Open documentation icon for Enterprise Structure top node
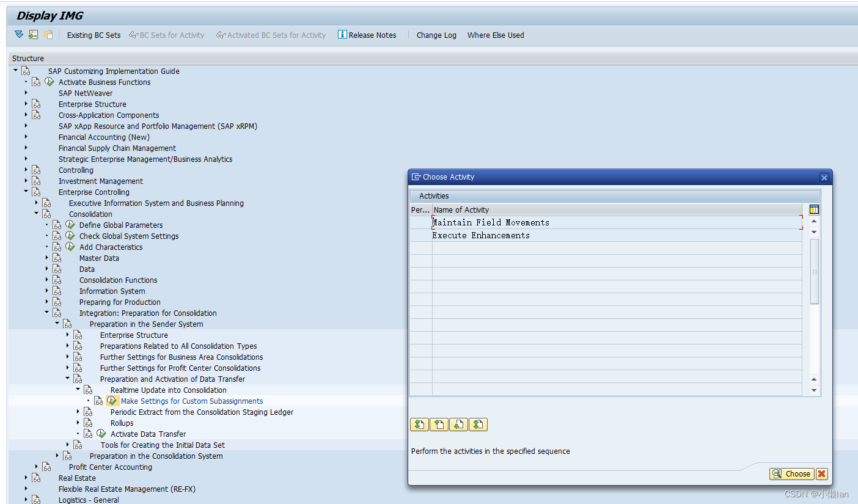The width and height of the screenshot is (858, 504). click(36, 104)
